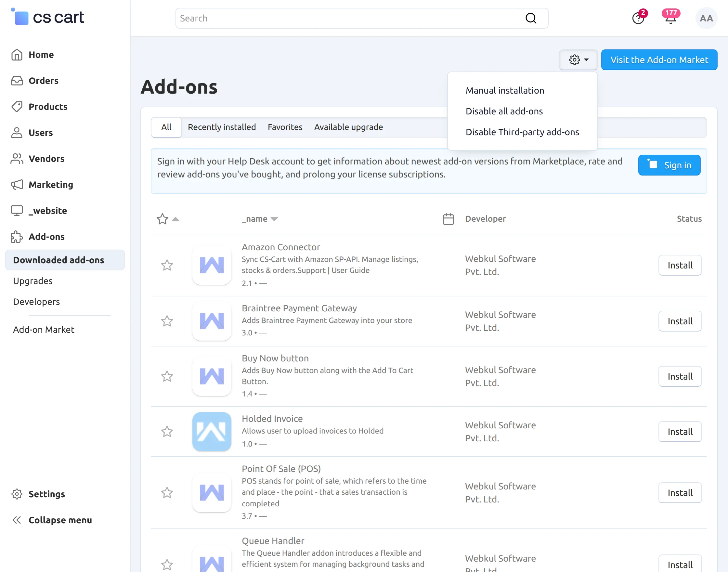Sort by the _name column

(260, 219)
